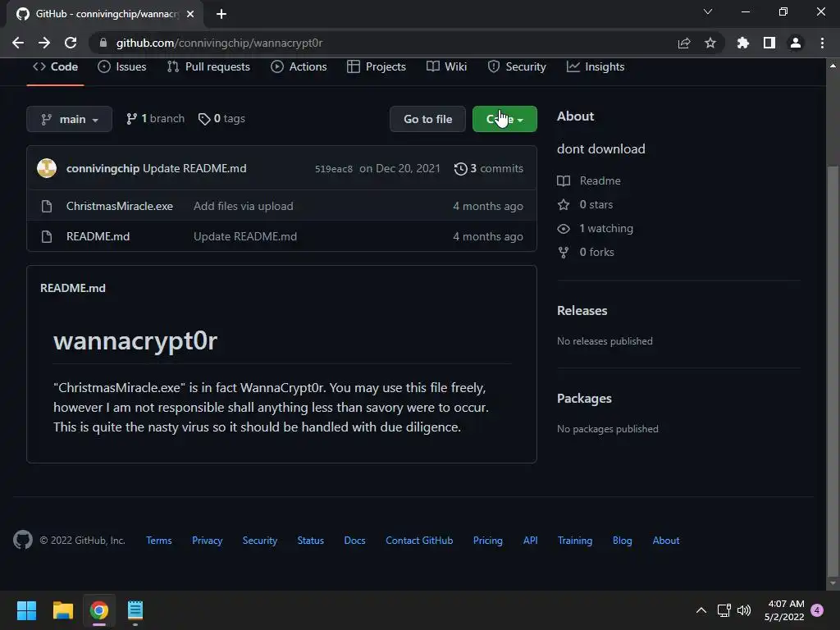The width and height of the screenshot is (840, 630).
Task: Open the Docs footer link
Action: pos(354,540)
